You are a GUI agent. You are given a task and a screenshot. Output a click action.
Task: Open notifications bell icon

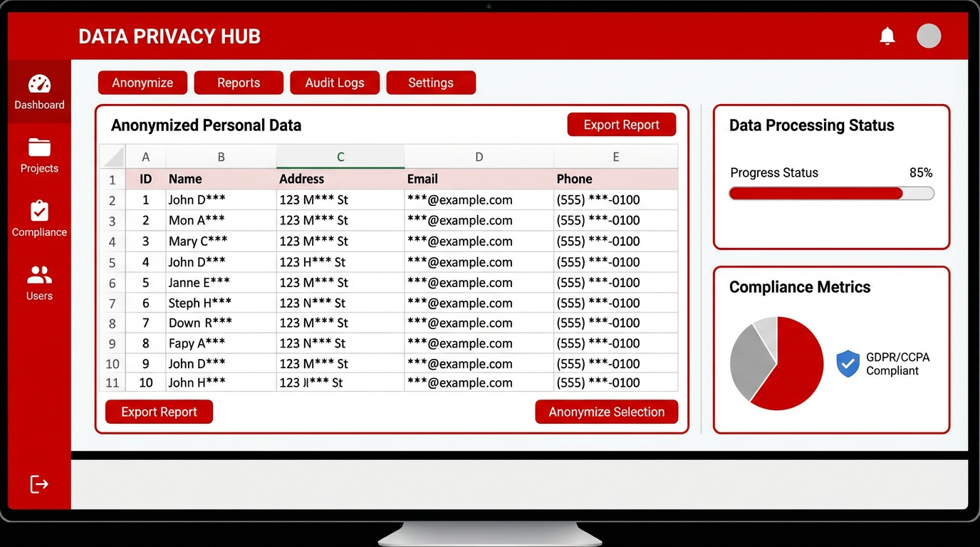(887, 36)
